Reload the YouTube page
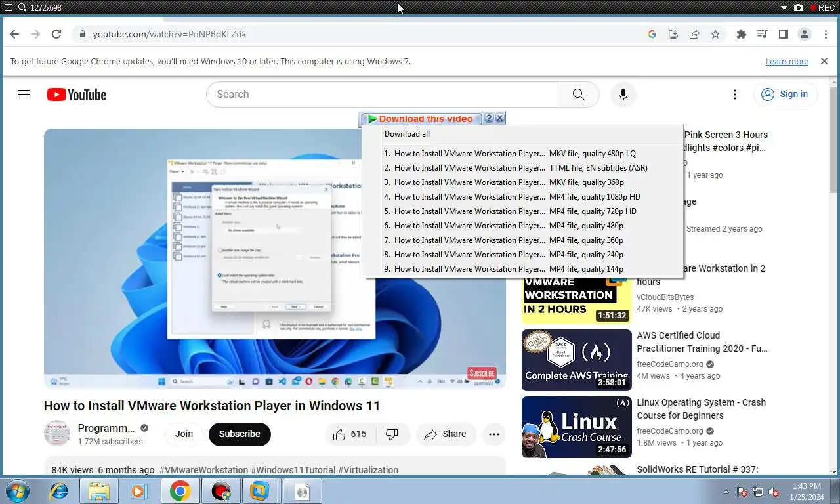The height and width of the screenshot is (504, 840). [56, 34]
